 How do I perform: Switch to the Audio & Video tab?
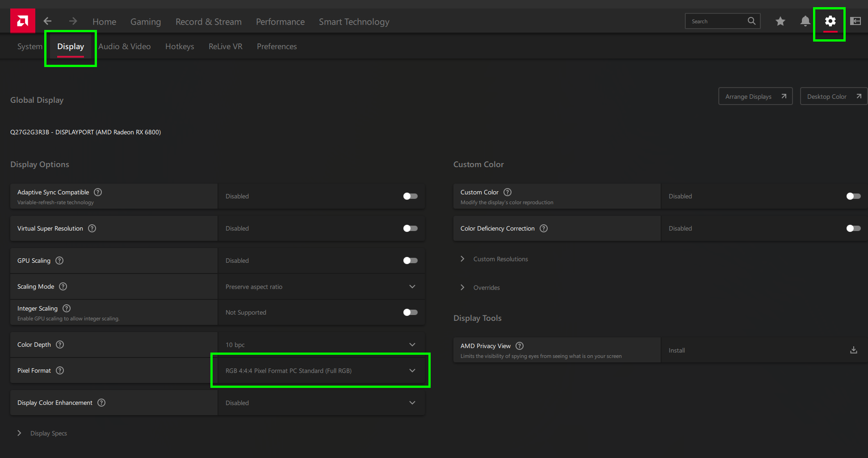124,46
